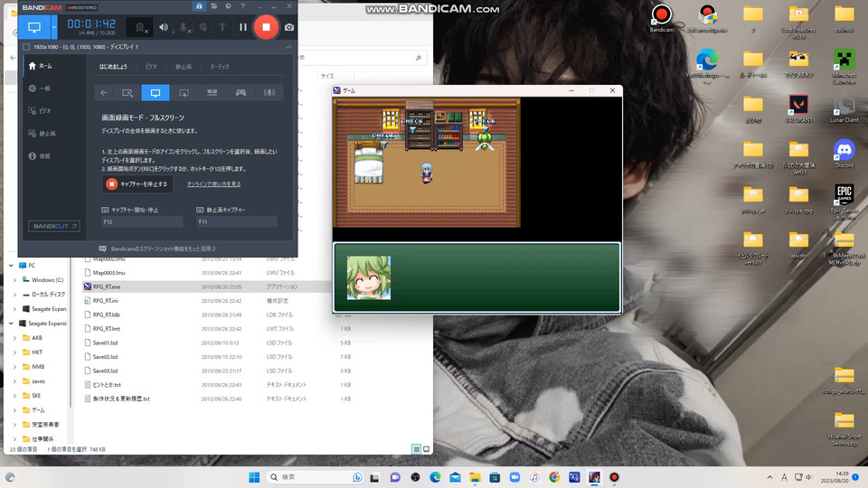Switch to the ビデオ tab in home

(x=151, y=66)
